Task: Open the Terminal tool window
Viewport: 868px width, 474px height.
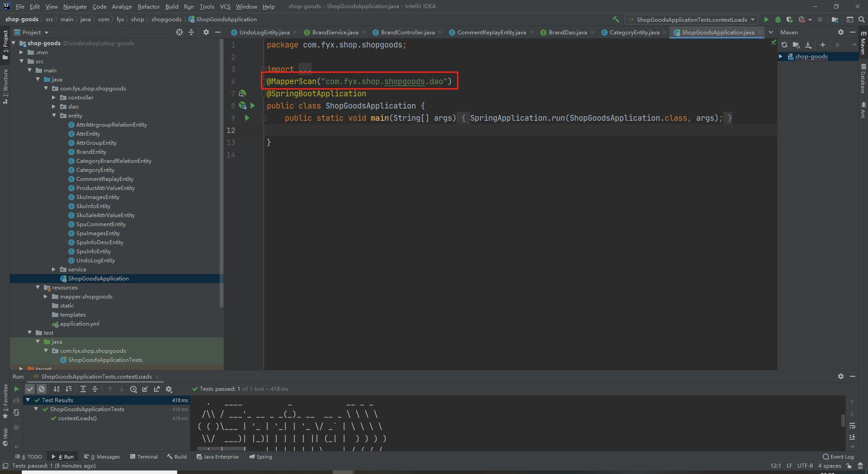Action: tap(144, 457)
